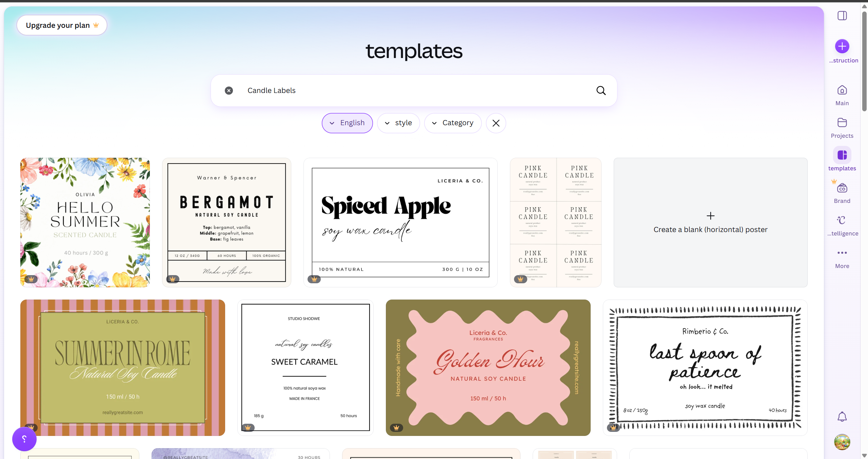
Task: Click the crown badge on Bergamot template
Action: (173, 279)
